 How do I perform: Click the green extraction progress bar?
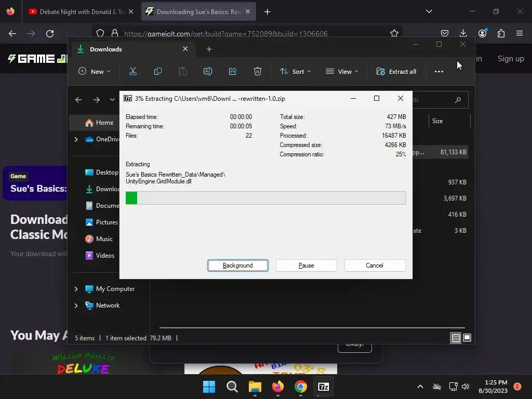[265, 198]
